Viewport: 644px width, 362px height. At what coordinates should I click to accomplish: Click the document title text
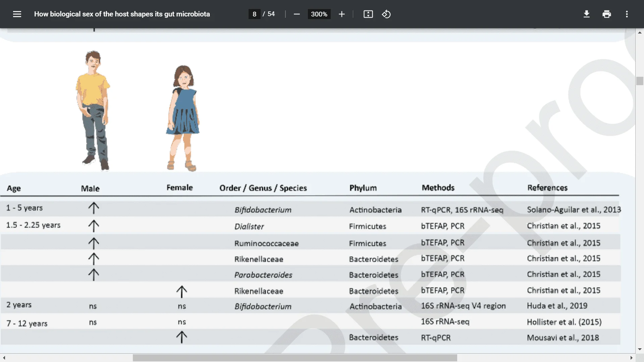[122, 14]
